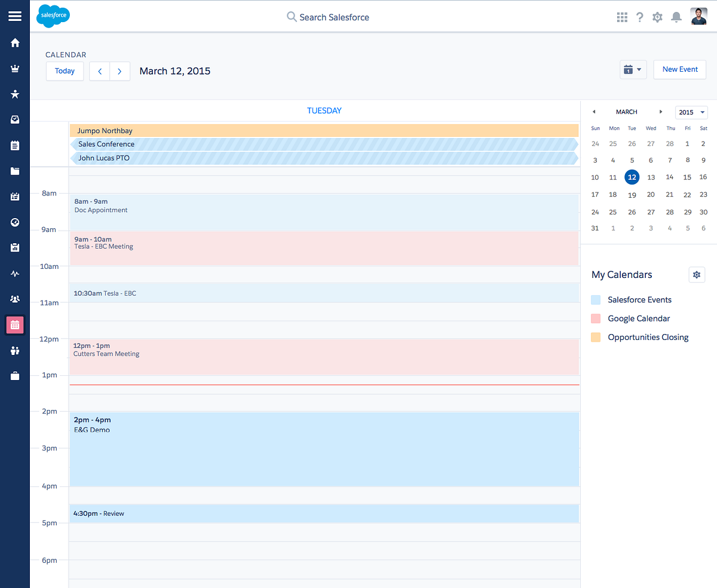Image resolution: width=717 pixels, height=588 pixels.
Task: Open the help question mark icon
Action: pos(639,17)
